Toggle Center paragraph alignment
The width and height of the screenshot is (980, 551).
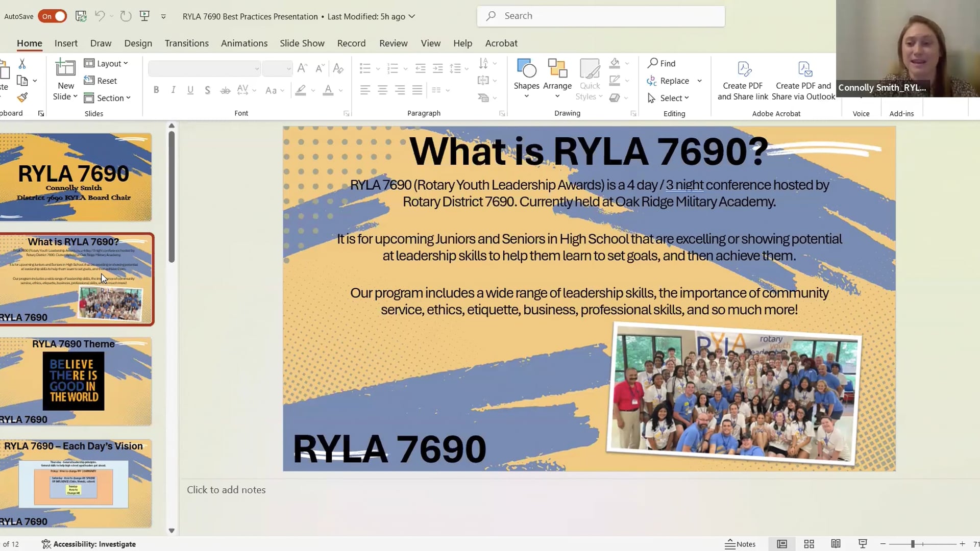point(382,90)
